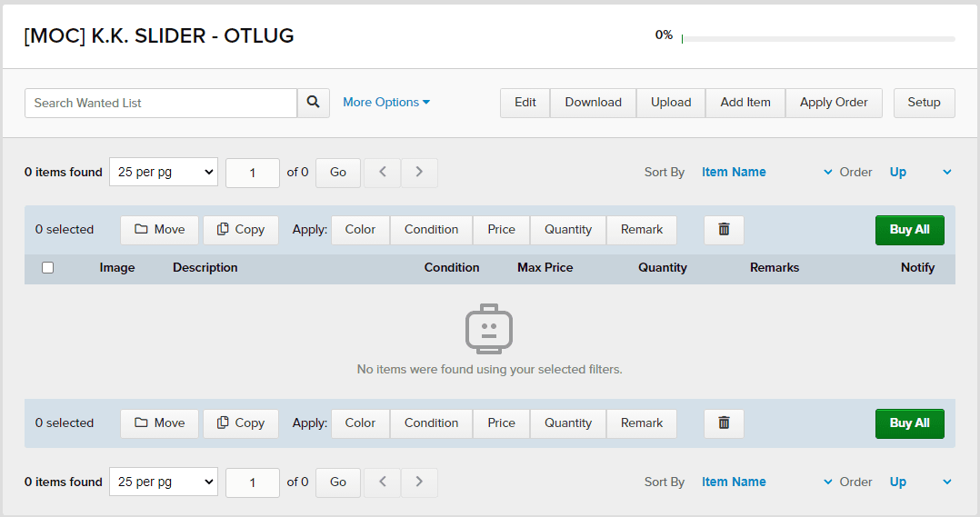Click the bottom trash delete icon
Viewport: 980px width, 517px height.
pos(724,423)
